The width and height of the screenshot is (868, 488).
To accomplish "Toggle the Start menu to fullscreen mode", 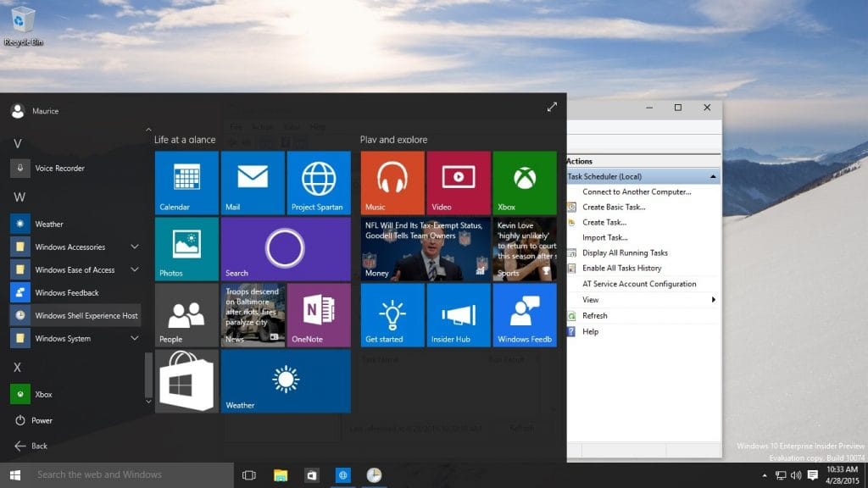I will coord(552,107).
